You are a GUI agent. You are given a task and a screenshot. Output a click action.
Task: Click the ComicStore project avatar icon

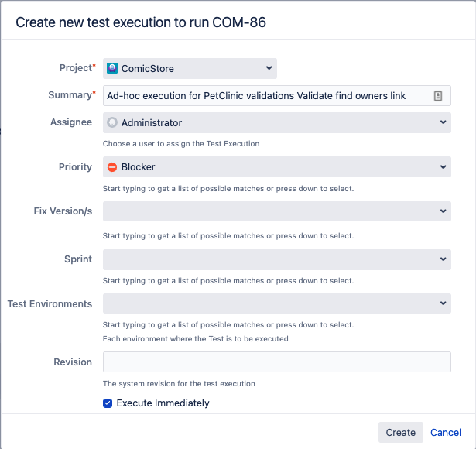[112, 68]
